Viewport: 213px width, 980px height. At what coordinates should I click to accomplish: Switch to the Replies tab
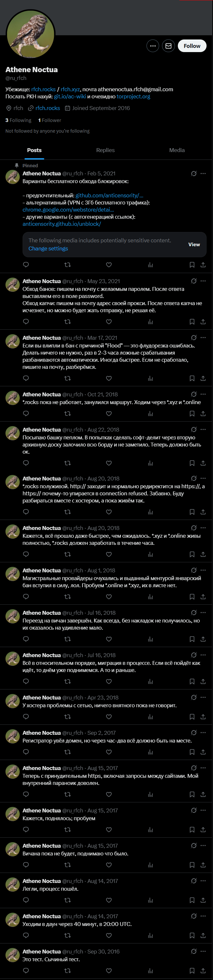pos(105,150)
